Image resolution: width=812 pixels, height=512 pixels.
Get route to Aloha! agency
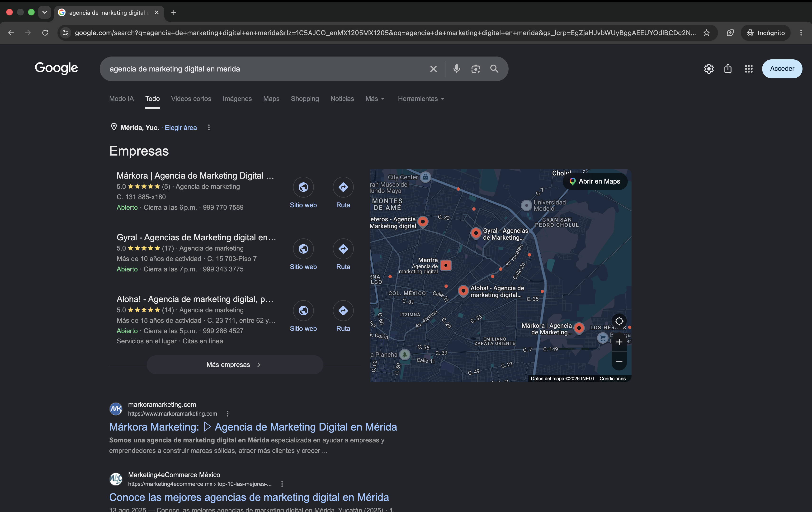[343, 310]
